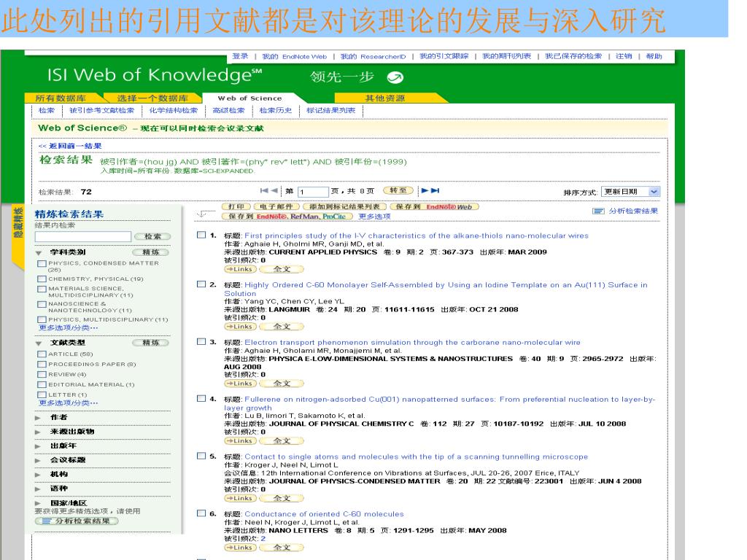Go to next results page arrow
The width and height of the screenshot is (747, 560).
[x=425, y=190]
